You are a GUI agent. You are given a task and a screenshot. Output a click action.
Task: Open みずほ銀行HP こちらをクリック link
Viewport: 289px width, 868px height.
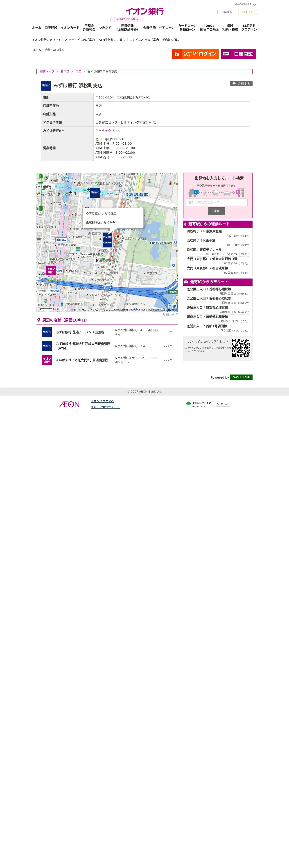(x=108, y=131)
